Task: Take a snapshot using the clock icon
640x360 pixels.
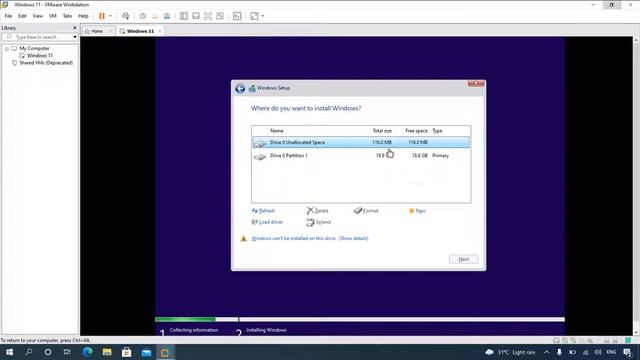Action: pyautogui.click(x=142, y=16)
